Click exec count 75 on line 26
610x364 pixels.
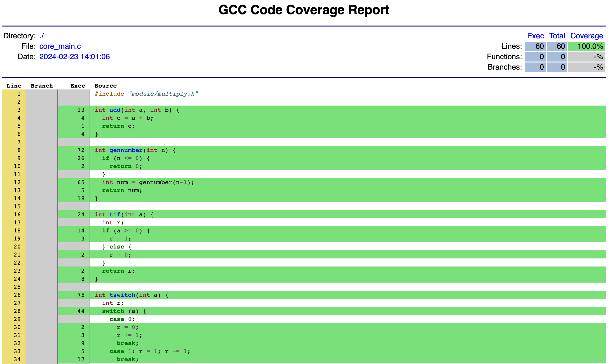(81, 295)
